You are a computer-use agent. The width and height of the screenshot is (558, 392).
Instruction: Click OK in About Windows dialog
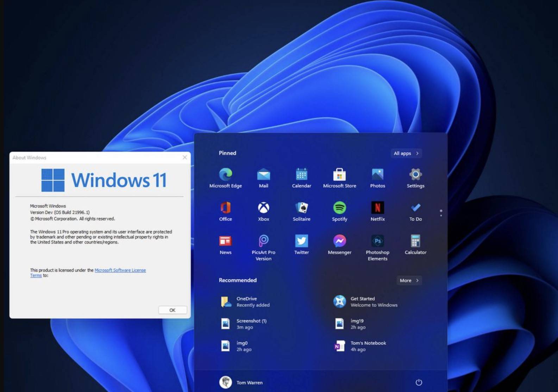(172, 310)
